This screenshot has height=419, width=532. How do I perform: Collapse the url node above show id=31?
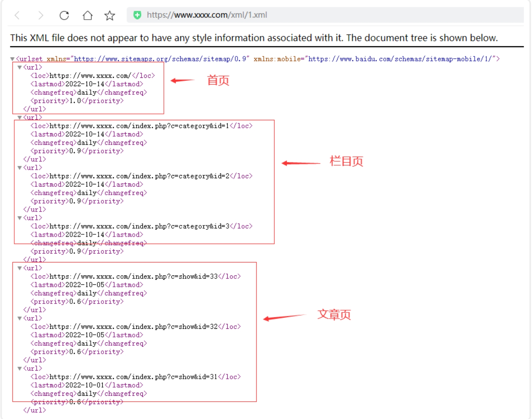(20, 369)
